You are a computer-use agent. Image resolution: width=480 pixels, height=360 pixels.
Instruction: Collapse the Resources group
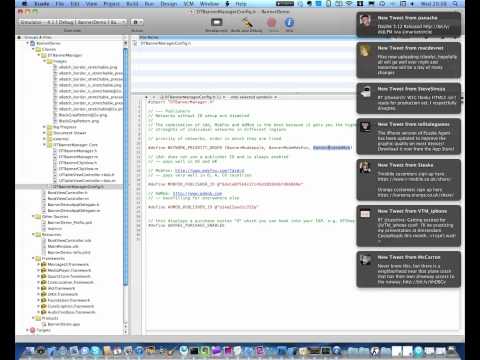pyautogui.click(x=33, y=234)
